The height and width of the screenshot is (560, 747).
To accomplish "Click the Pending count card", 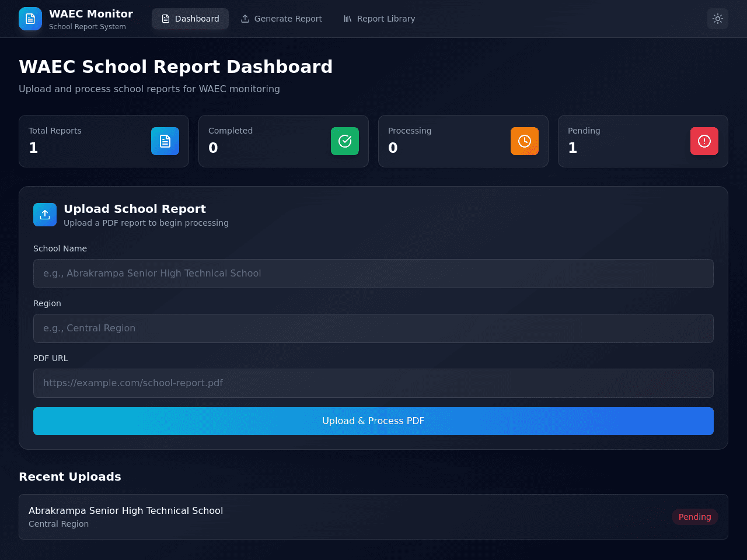I will 643,141.
